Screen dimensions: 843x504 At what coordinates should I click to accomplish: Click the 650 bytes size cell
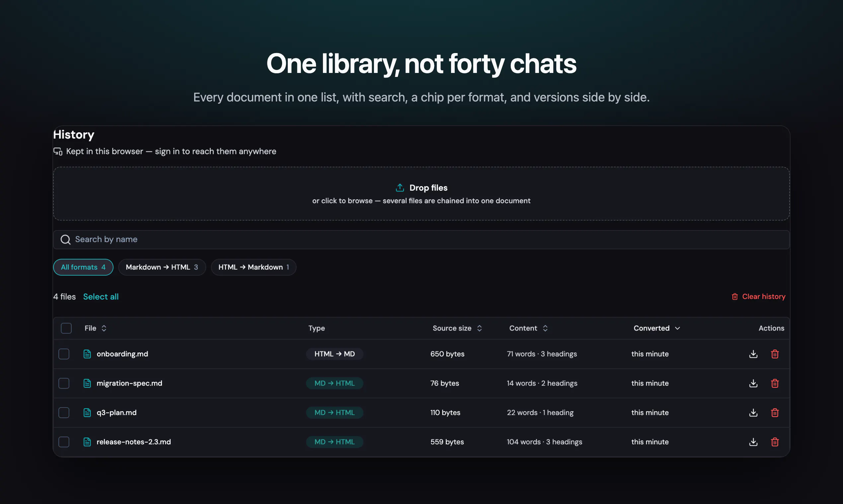[447, 354]
